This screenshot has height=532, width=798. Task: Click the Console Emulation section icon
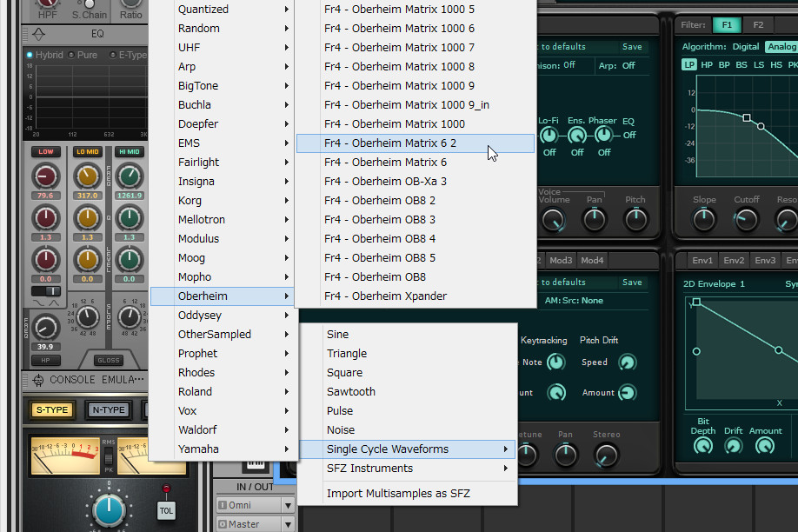point(38,380)
